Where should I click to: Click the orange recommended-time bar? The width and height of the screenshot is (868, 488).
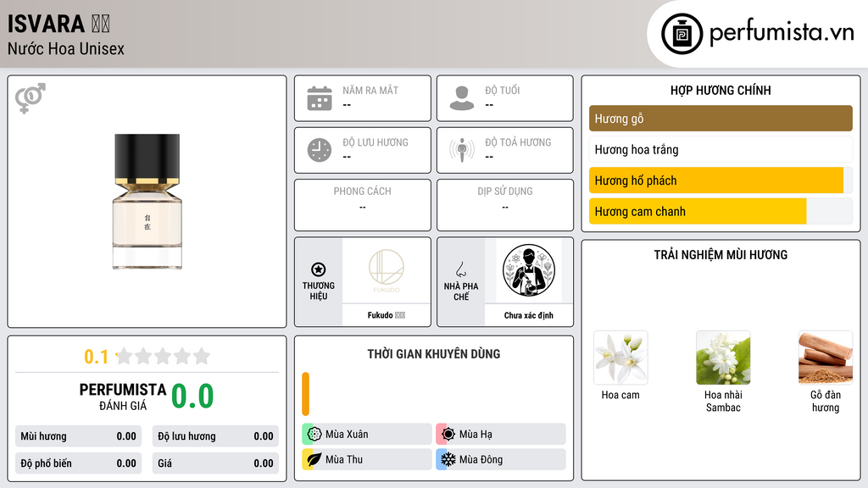305,394
